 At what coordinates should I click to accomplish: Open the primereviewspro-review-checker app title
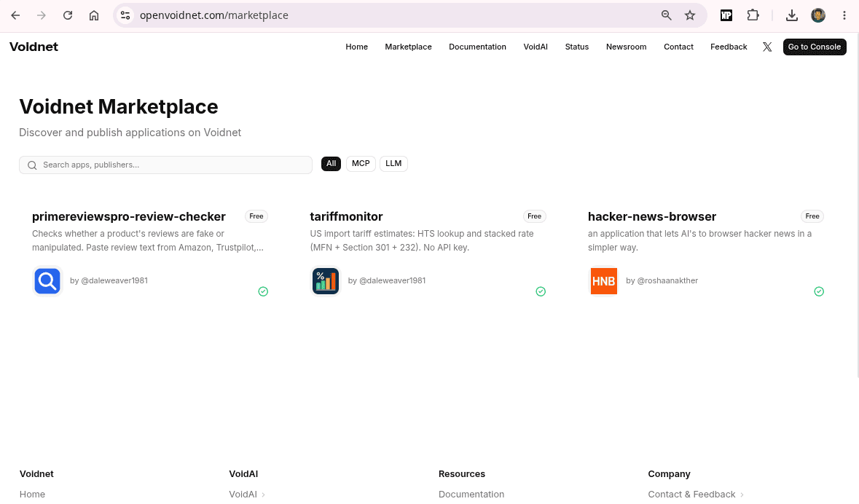tap(129, 216)
